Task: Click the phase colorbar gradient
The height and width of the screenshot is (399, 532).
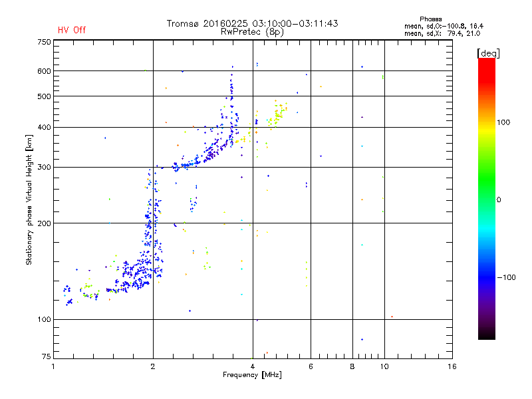Action: click(x=487, y=198)
